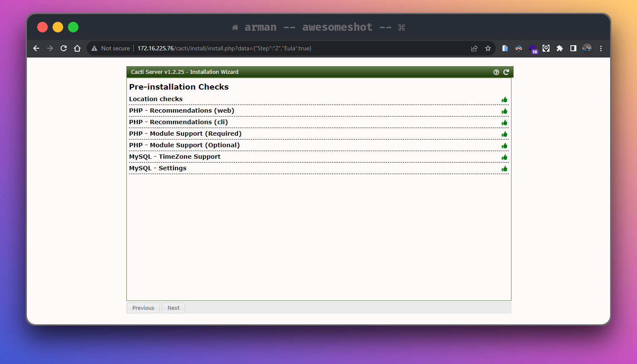Click the browser home icon
637x364 pixels.
pos(77,49)
